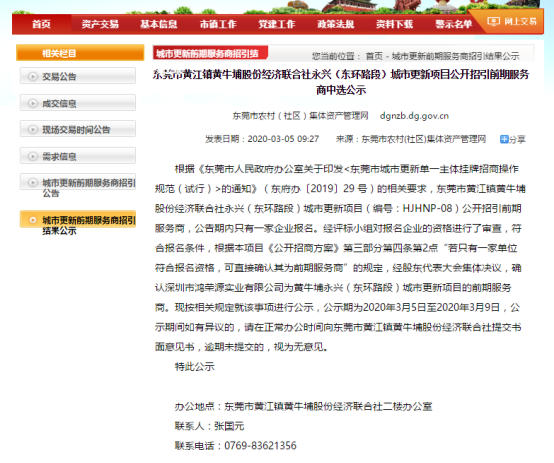Screen dimensions: 554x463
Task: Open the 首页 navigation tab
Action: pyautogui.click(x=42, y=24)
